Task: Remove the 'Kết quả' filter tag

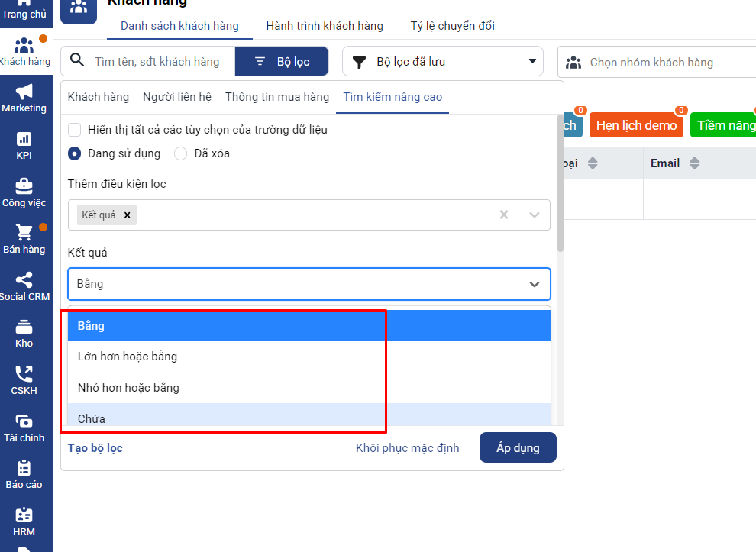Action: (x=128, y=215)
